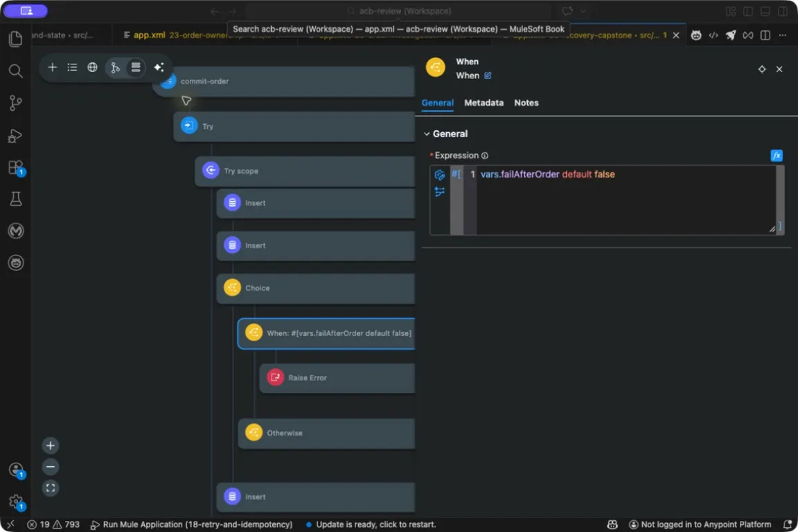
Task: Edit the When component name pencil icon
Action: (488, 76)
